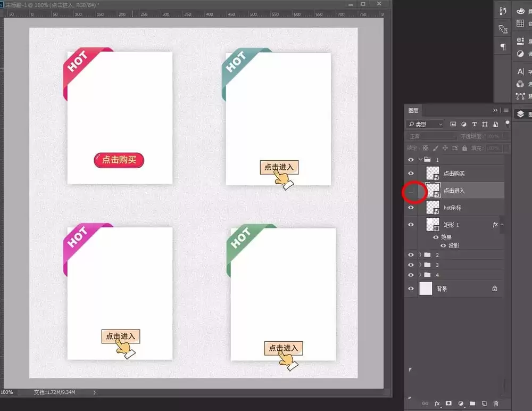This screenshot has width=532, height=411.
Task: Toggle the 投影 effect visibility
Action: click(x=443, y=245)
